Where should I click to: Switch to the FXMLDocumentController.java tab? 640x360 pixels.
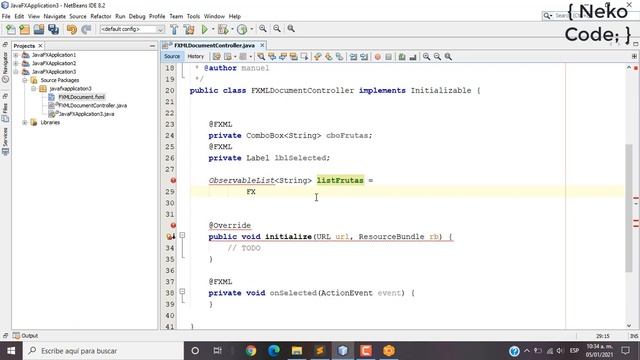(x=214, y=45)
